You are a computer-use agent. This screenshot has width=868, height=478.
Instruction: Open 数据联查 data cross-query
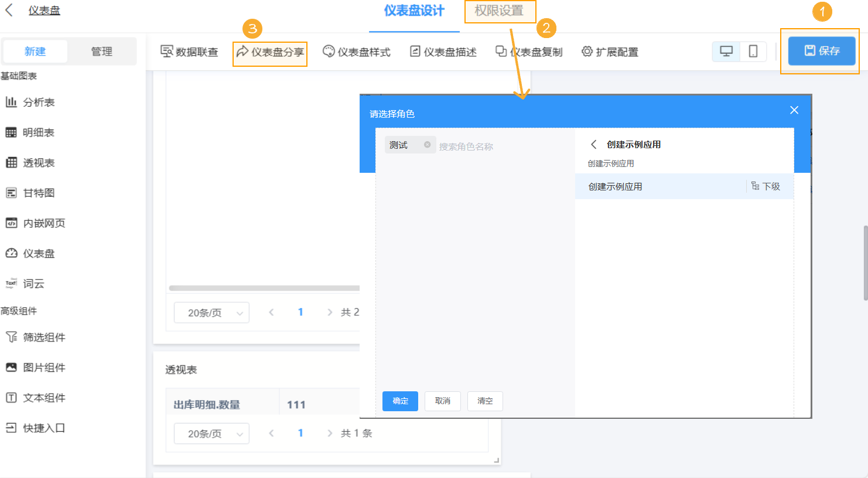(189, 52)
